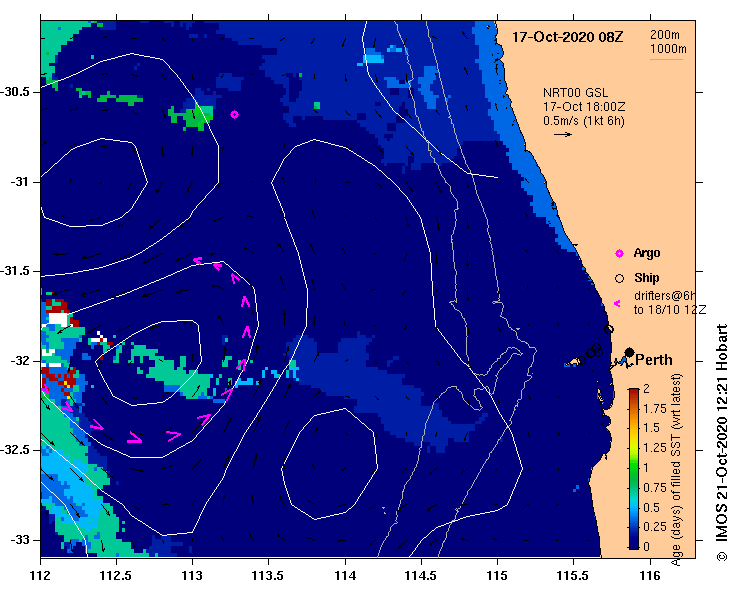Click the latitude axis label -33
The height and width of the screenshot is (592, 739).
(x=20, y=540)
